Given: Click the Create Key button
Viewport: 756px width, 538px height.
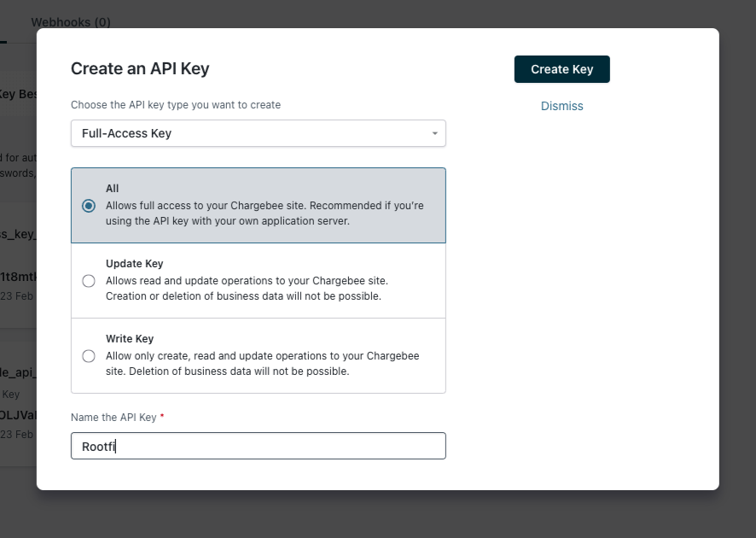Looking at the screenshot, I should pyautogui.click(x=561, y=69).
